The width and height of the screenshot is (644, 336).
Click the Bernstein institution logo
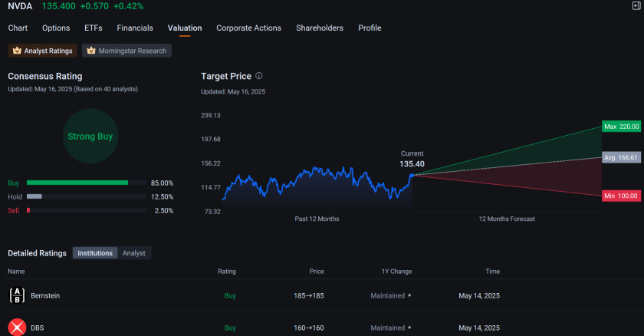17,295
